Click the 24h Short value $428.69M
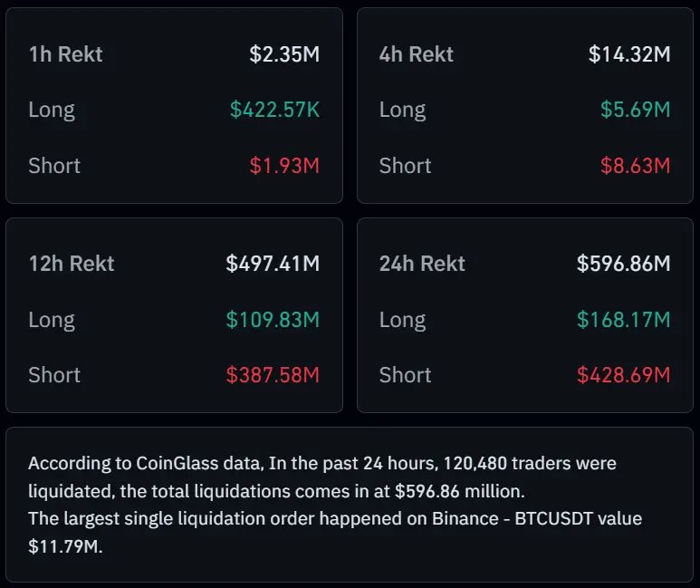 point(623,375)
